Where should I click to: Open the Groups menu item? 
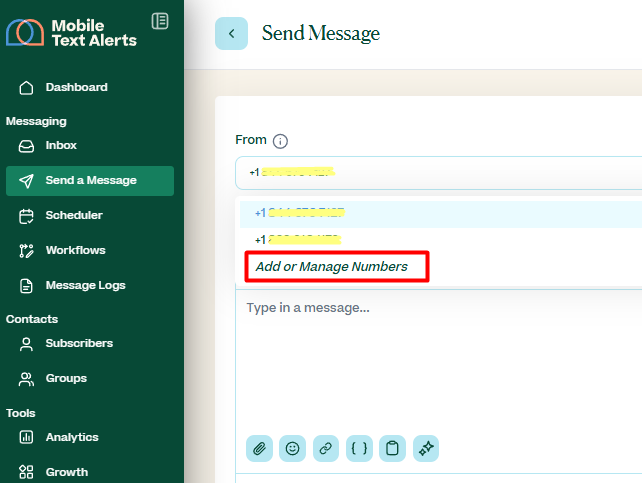[x=90, y=378]
